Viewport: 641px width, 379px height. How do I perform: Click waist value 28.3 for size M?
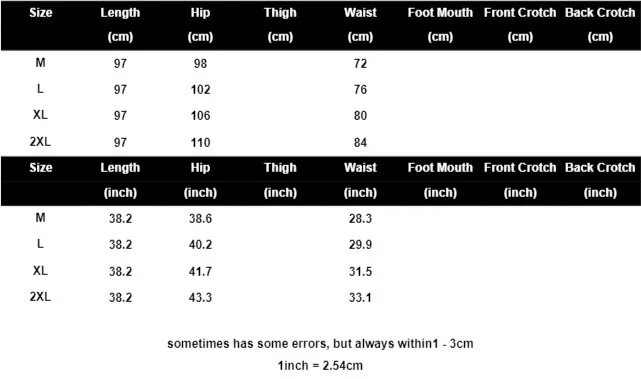click(360, 218)
